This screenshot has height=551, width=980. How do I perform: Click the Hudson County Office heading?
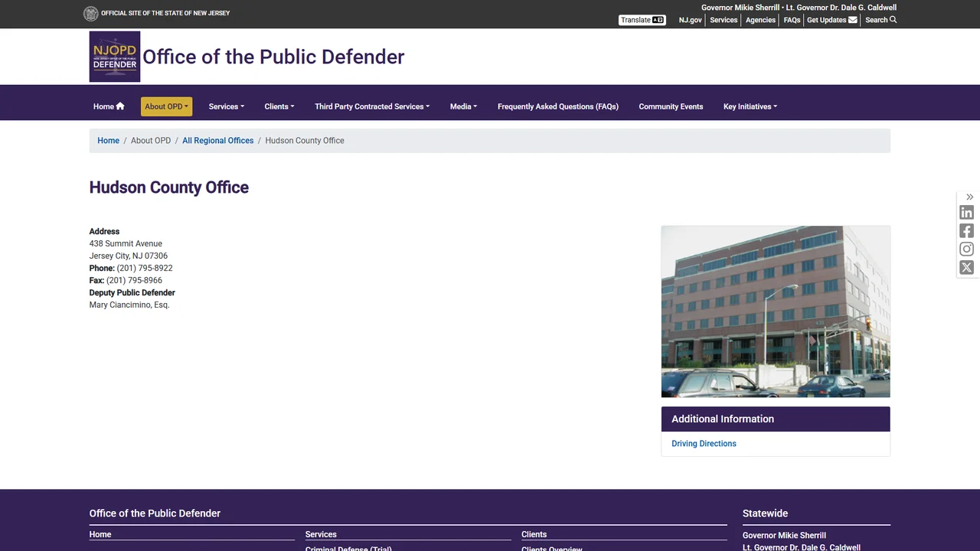[169, 187]
